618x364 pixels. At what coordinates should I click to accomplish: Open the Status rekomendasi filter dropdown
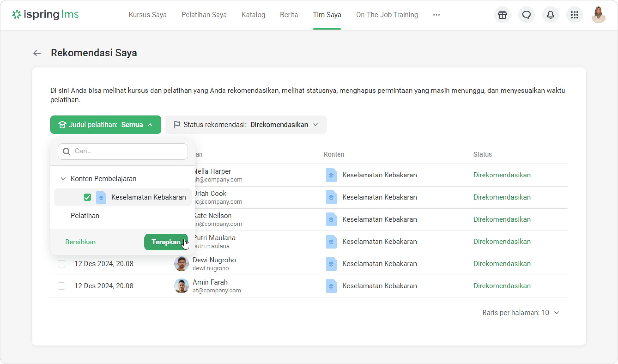(245, 124)
